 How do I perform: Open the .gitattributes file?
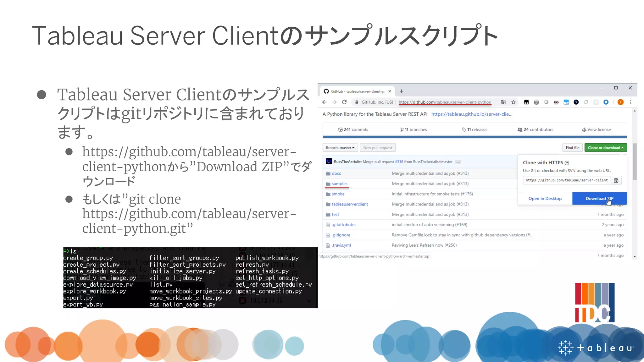[344, 225]
